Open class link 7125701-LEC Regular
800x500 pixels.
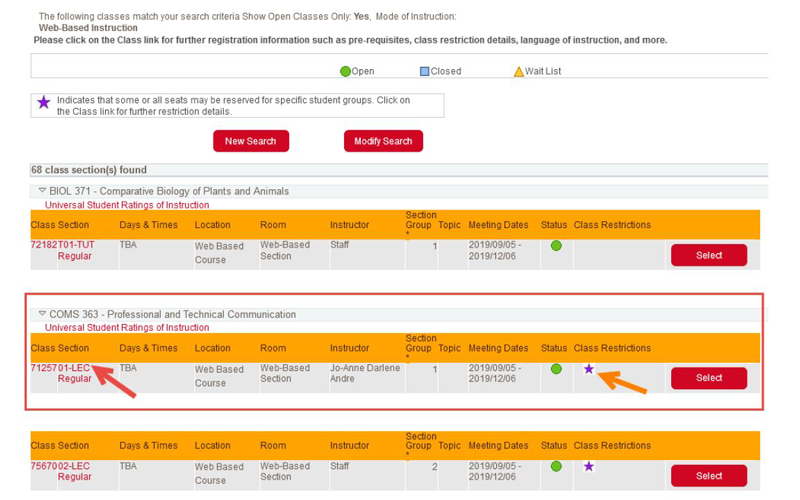(x=61, y=369)
